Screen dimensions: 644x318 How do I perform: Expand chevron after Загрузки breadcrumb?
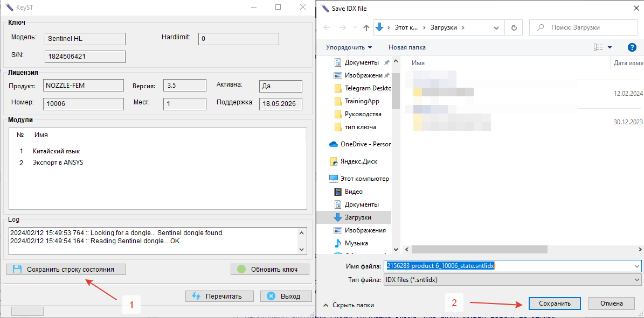(463, 27)
